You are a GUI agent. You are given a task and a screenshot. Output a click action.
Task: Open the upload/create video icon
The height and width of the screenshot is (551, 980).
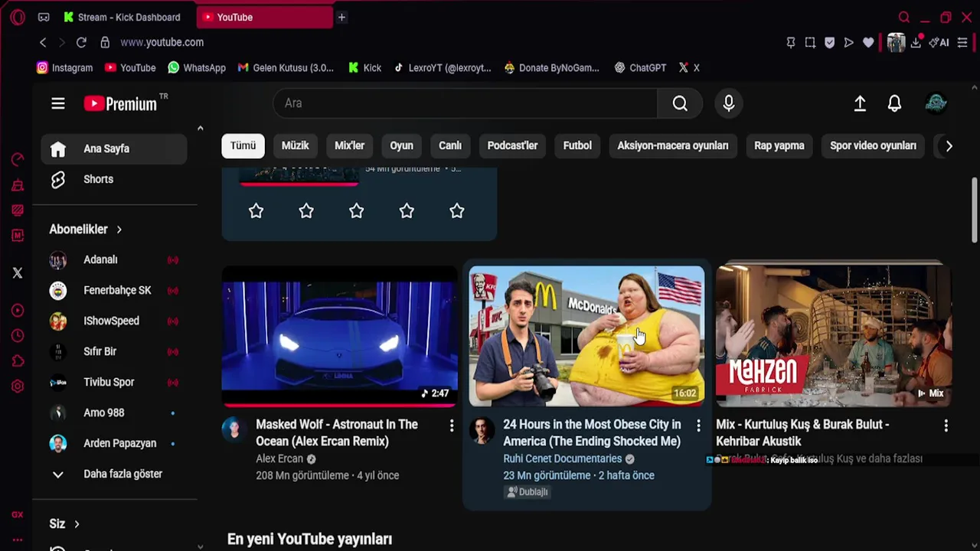860,103
